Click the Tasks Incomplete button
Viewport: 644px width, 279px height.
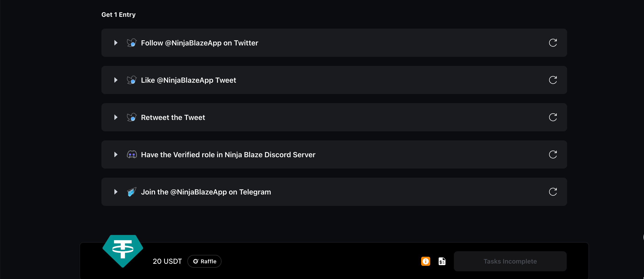pyautogui.click(x=510, y=261)
